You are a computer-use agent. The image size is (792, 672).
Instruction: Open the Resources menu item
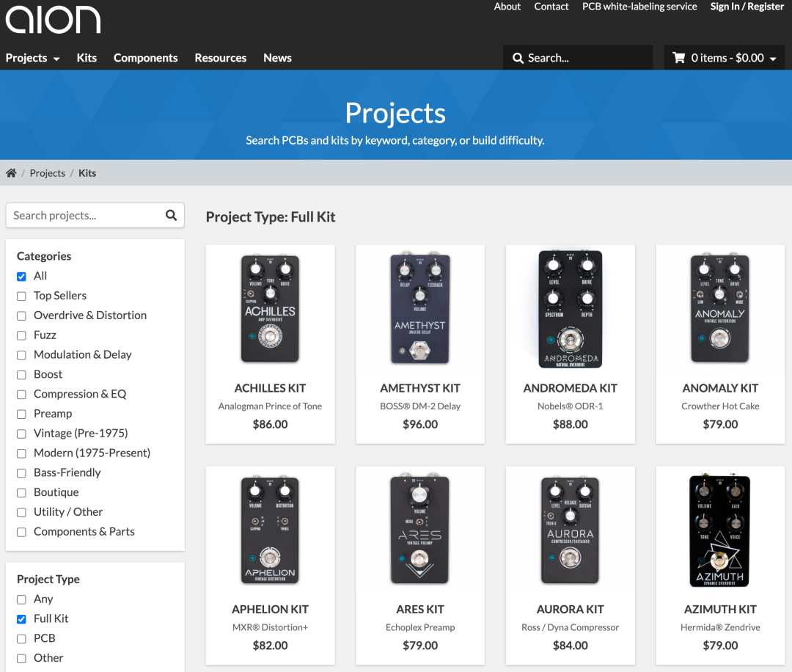[221, 58]
